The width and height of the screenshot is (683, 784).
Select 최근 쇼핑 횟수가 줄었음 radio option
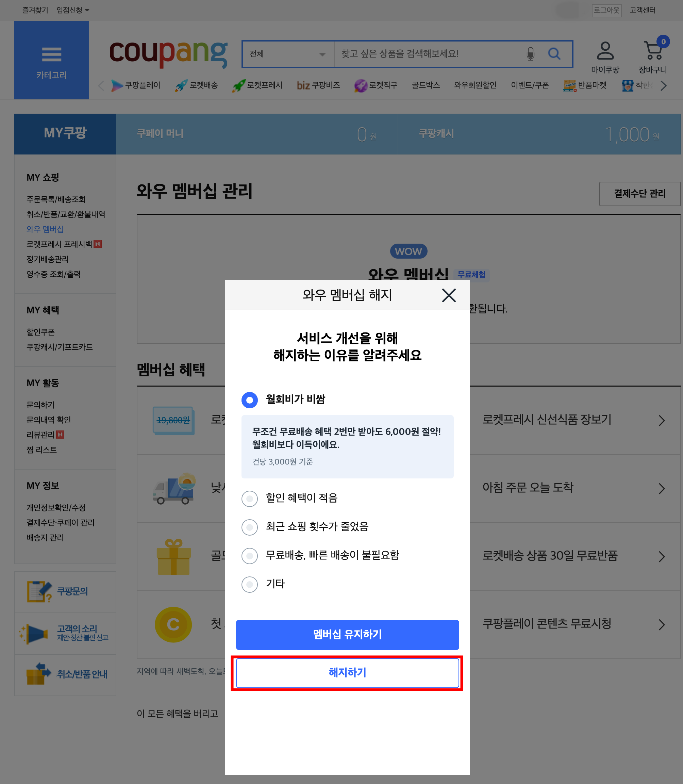(250, 527)
